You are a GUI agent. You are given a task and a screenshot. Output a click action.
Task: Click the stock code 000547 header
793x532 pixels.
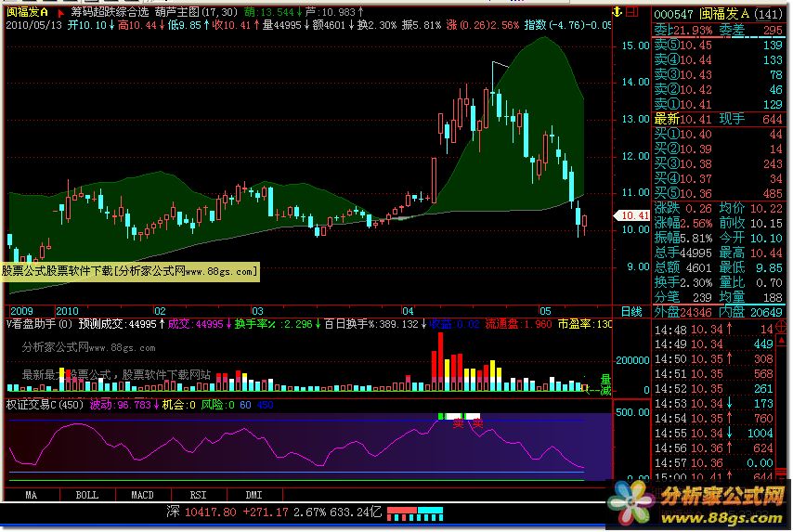pyautogui.click(x=673, y=14)
